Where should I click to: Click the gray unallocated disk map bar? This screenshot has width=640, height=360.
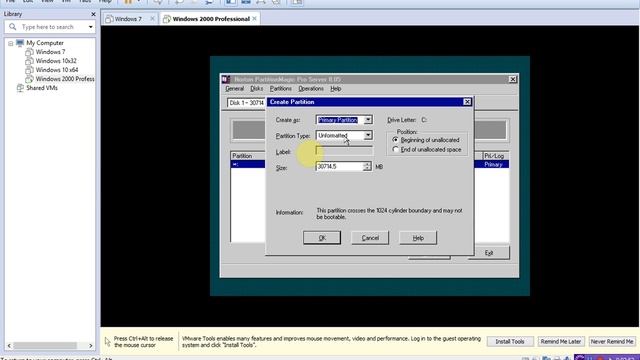[x=248, y=130]
